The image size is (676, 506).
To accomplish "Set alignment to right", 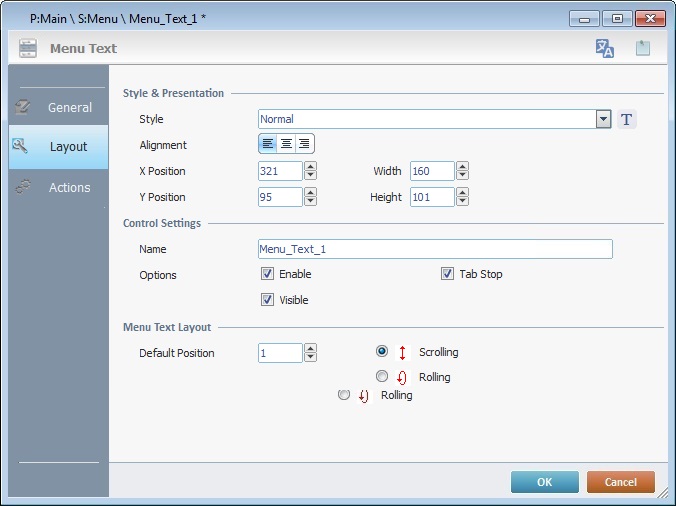I will click(304, 145).
